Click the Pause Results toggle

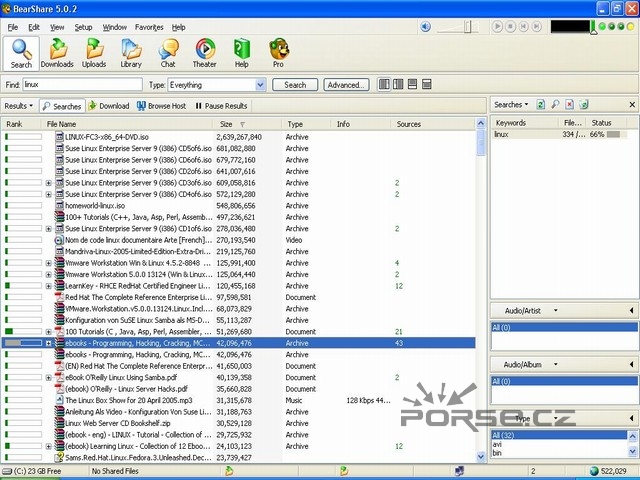point(221,105)
